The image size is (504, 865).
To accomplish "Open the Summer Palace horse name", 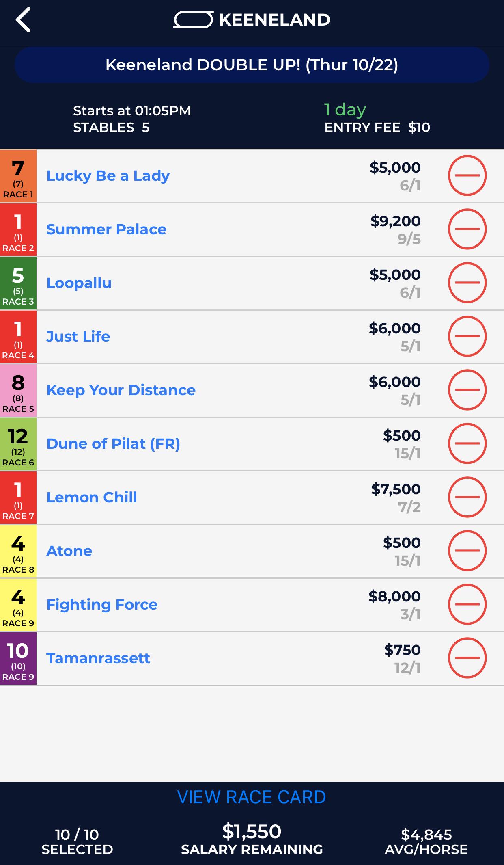I will point(106,229).
